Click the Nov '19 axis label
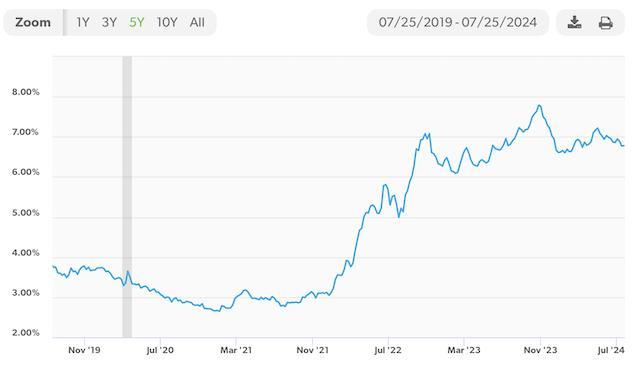 tap(84, 350)
